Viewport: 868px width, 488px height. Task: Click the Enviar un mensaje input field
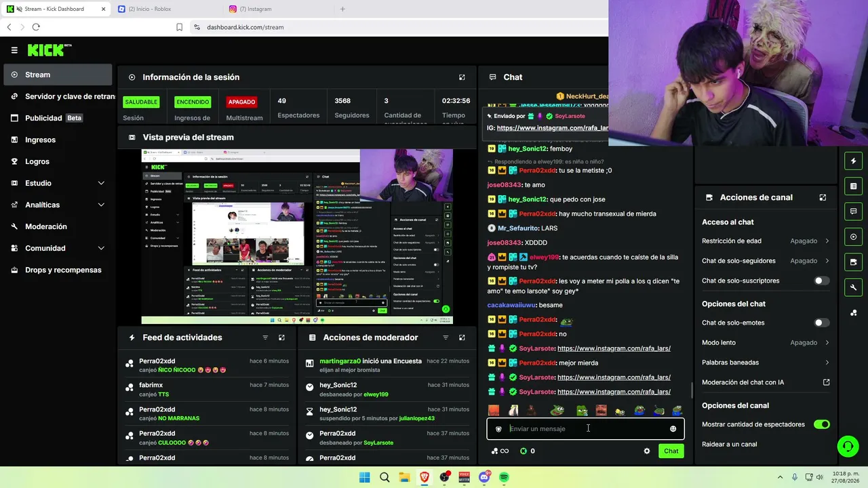tap(585, 428)
